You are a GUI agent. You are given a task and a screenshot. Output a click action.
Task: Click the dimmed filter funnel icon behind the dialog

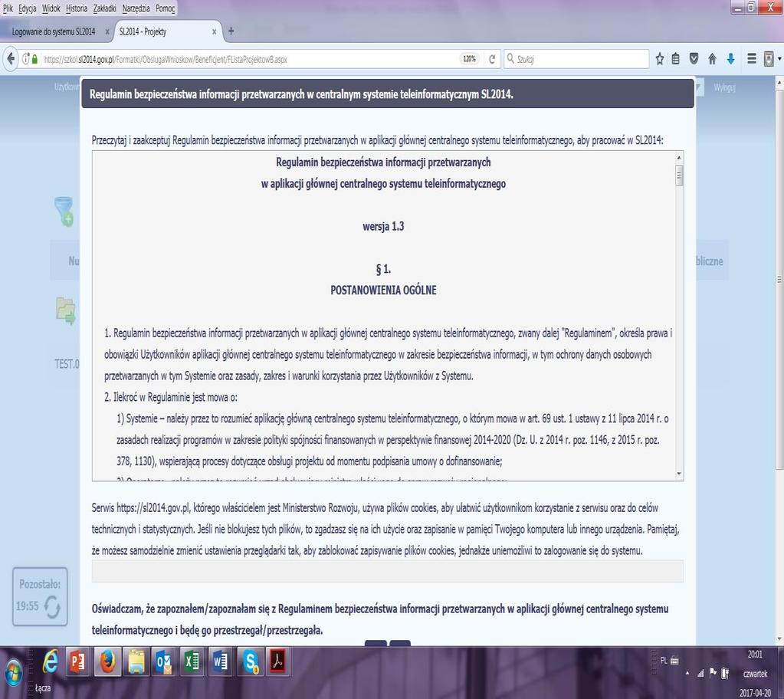[x=64, y=211]
